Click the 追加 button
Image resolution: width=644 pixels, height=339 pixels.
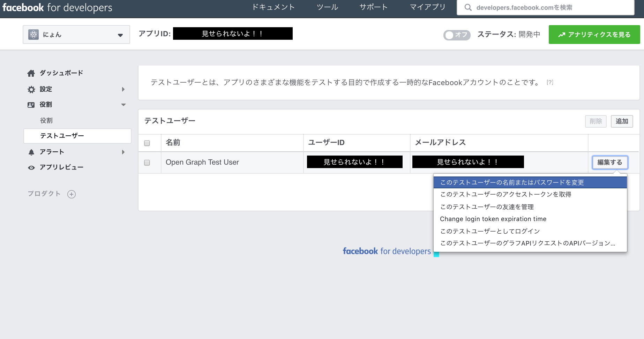pyautogui.click(x=622, y=121)
